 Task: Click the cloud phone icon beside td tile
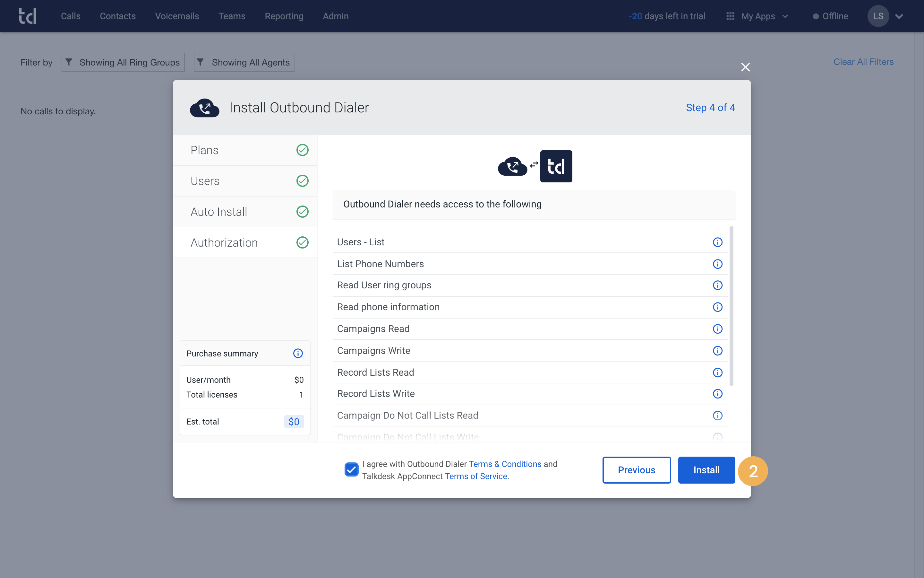point(512,166)
